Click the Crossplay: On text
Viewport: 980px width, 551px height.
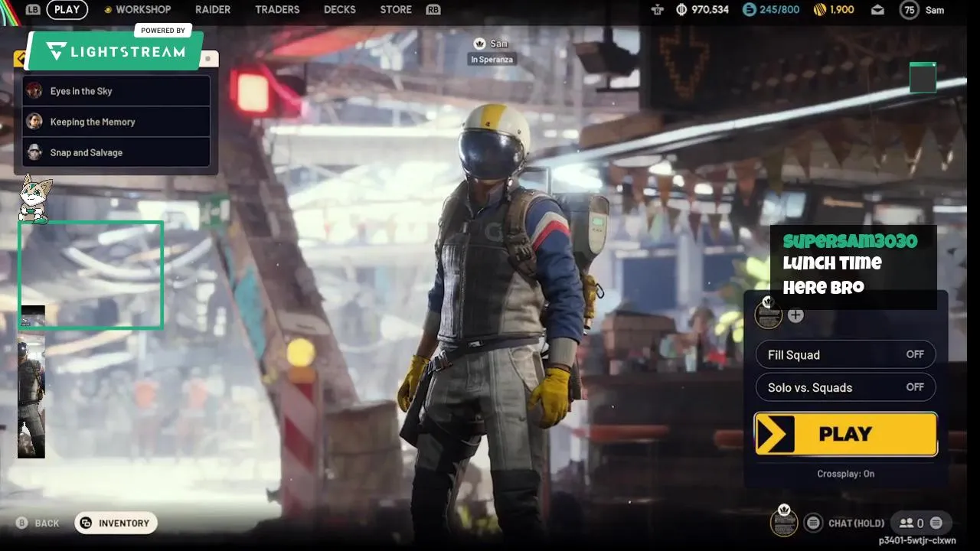(x=846, y=474)
